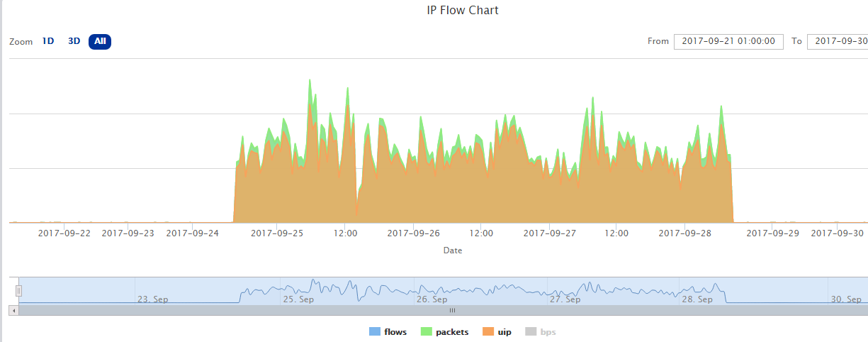This screenshot has width=868, height=342.
Task: Click the 2017-09-26 axis label
Action: 413,233
